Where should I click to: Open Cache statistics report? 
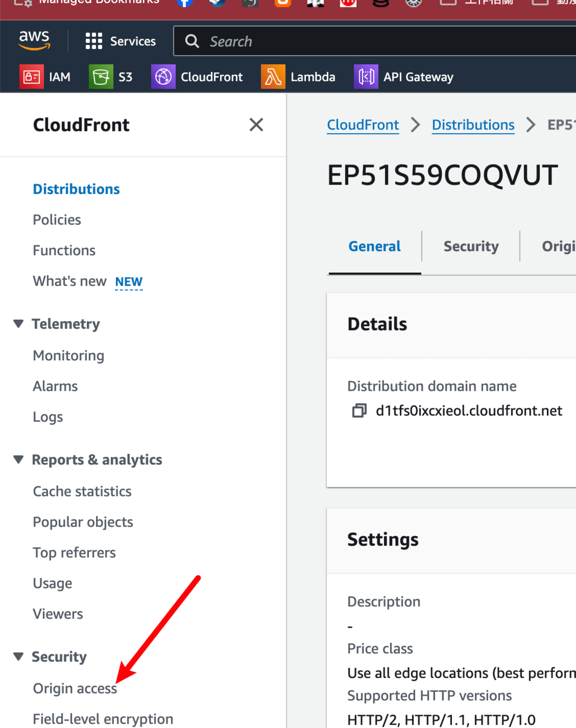[82, 492]
